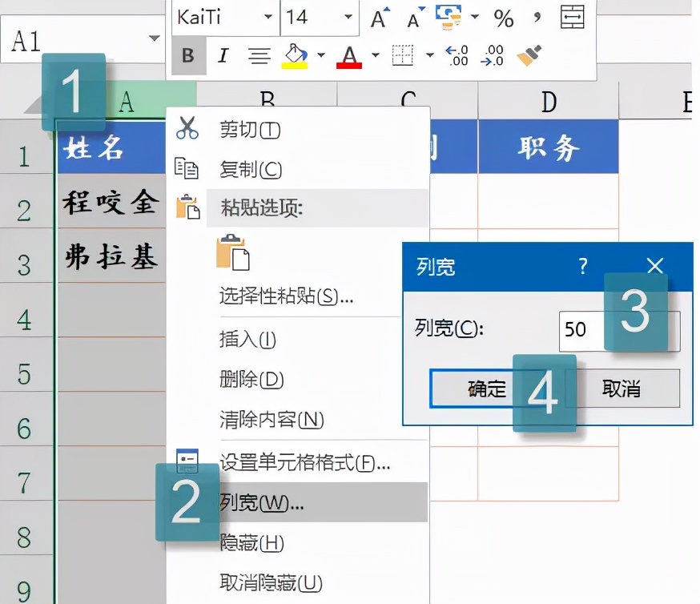Toggle Italic formatting in mini toolbar

click(x=223, y=56)
